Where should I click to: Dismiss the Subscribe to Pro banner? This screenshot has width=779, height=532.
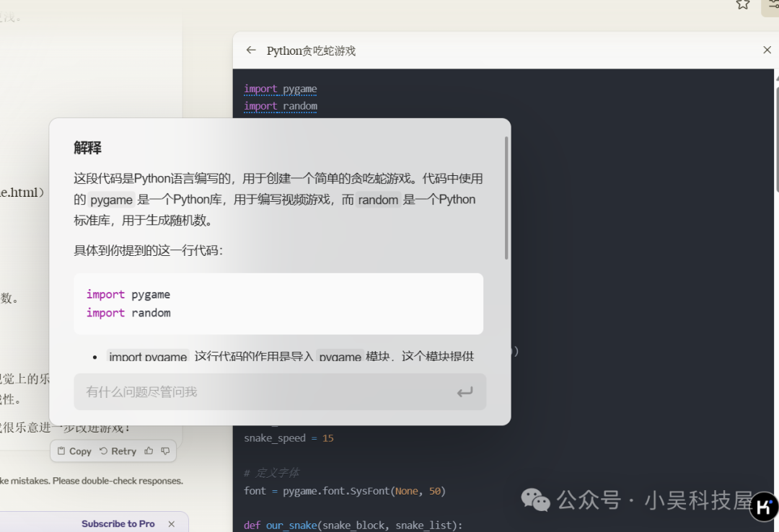[171, 524]
